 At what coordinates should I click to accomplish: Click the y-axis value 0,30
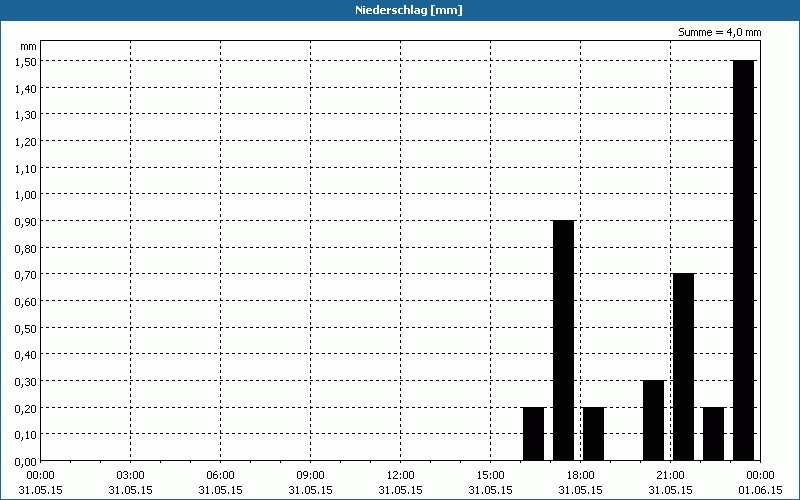point(26,382)
